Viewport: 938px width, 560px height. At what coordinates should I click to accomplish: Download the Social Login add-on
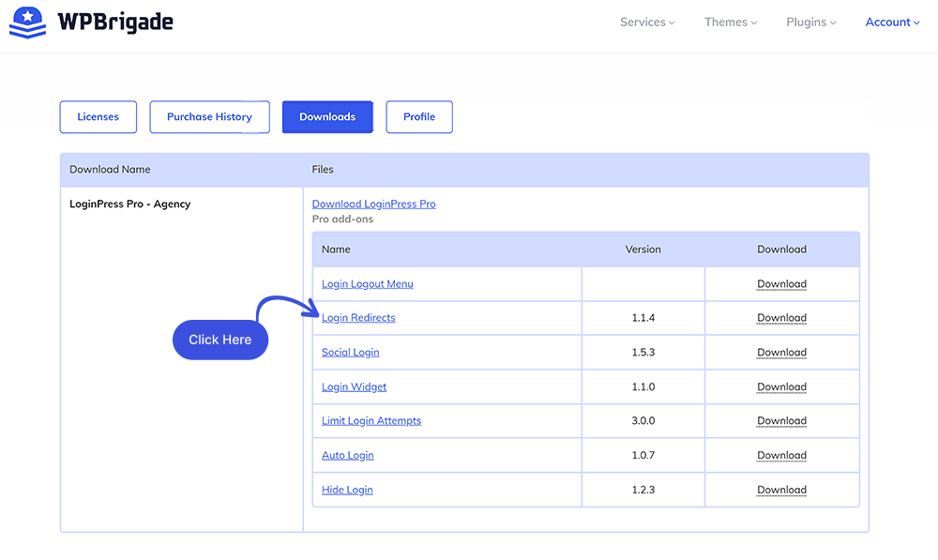coord(782,353)
